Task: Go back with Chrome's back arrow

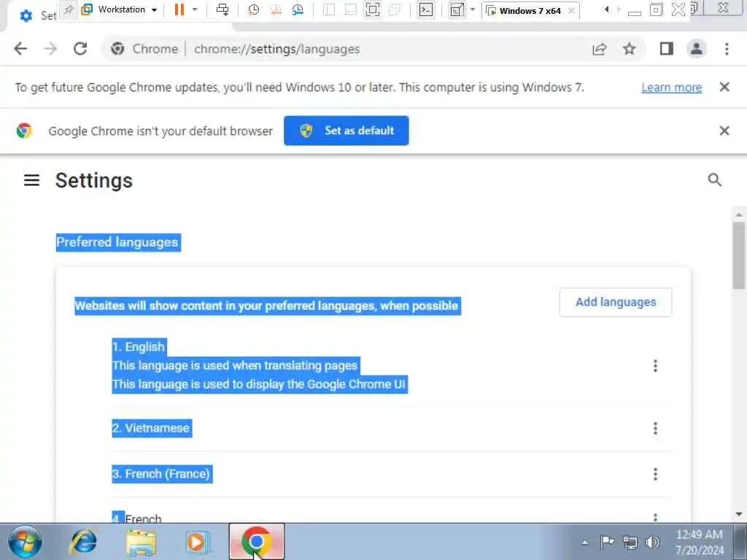Action: click(x=20, y=49)
